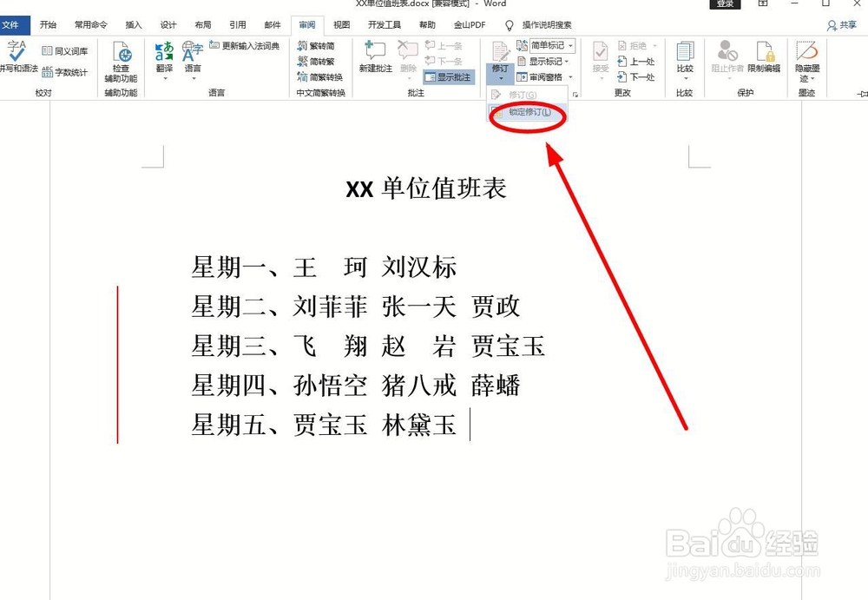Viewport: 868px width, 600px height.
Task: Go to previous change 上一处
Action: click(x=636, y=62)
